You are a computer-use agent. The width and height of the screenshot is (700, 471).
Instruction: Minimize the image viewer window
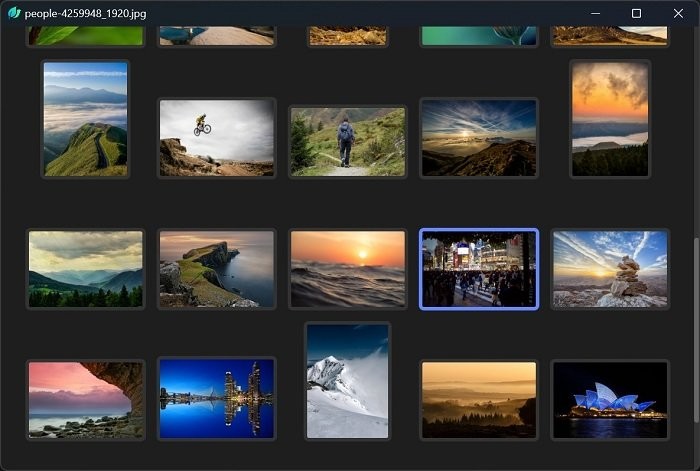coord(595,13)
